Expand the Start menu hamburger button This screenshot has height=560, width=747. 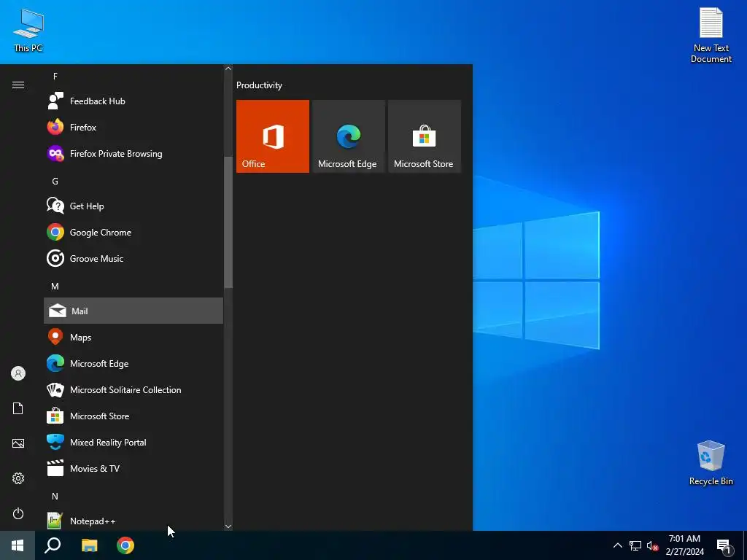(x=18, y=85)
